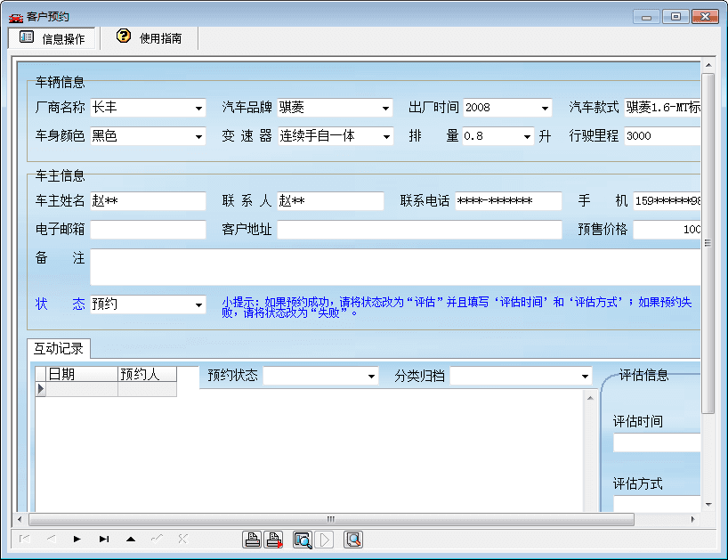Expand the 汽车品牌 dropdown list
Screen dimensions: 728x560
(385, 109)
